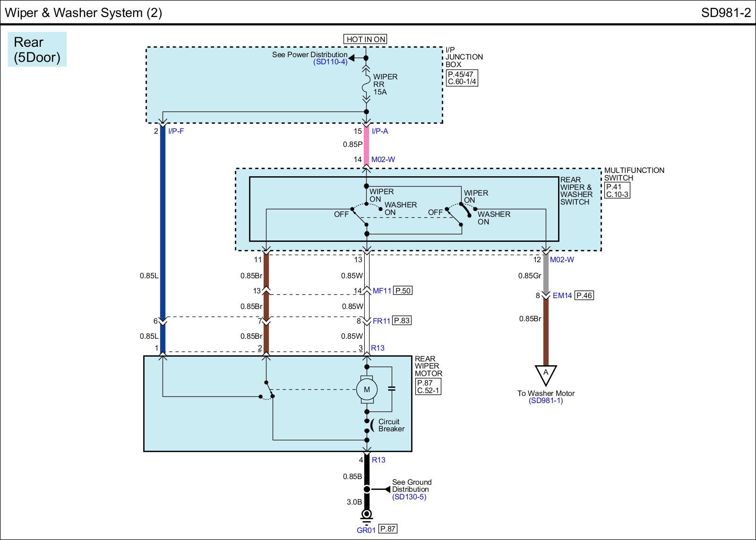Click the SD110-4 power distribution link
Viewport: 756px width, 540px height.
point(330,62)
